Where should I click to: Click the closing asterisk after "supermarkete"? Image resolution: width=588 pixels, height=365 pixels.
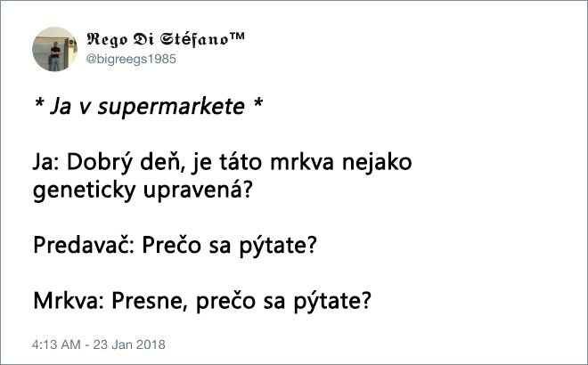[257, 108]
